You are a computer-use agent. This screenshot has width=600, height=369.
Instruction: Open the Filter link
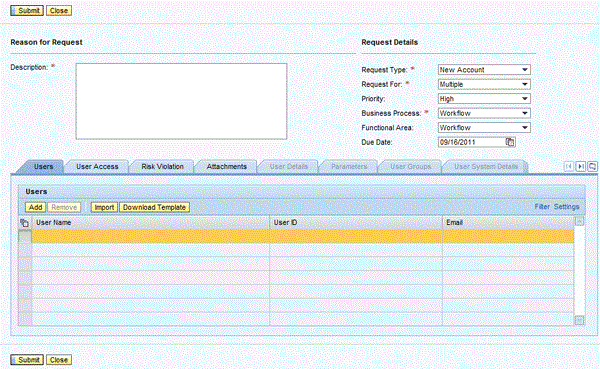pyautogui.click(x=542, y=207)
